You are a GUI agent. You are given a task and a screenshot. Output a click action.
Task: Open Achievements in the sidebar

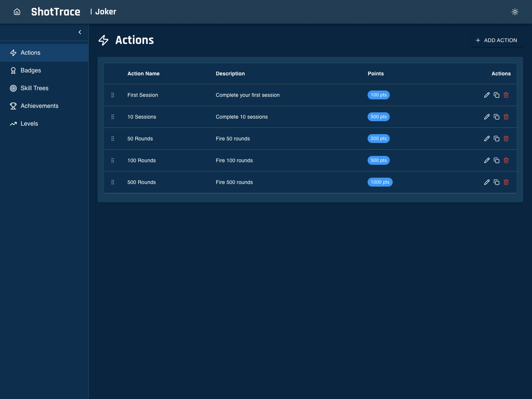coord(44,106)
